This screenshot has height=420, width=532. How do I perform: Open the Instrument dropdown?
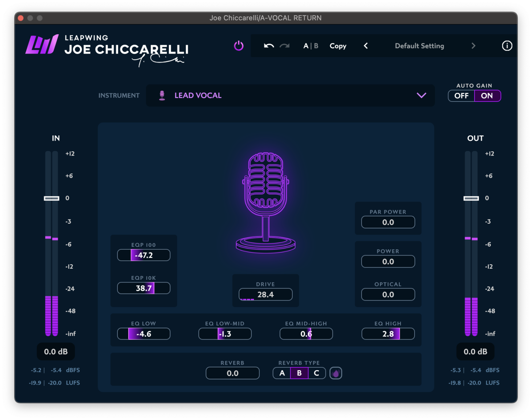pos(421,95)
